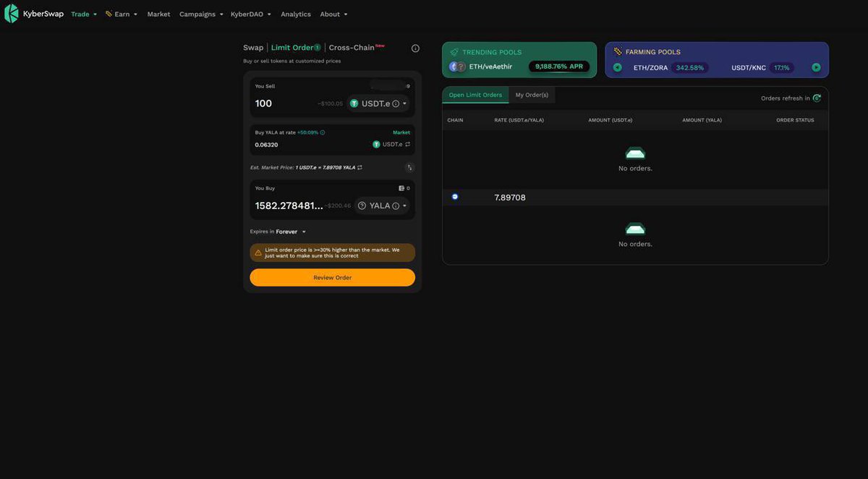
Task: Open the USDT.e sell token selector
Action: tap(378, 103)
